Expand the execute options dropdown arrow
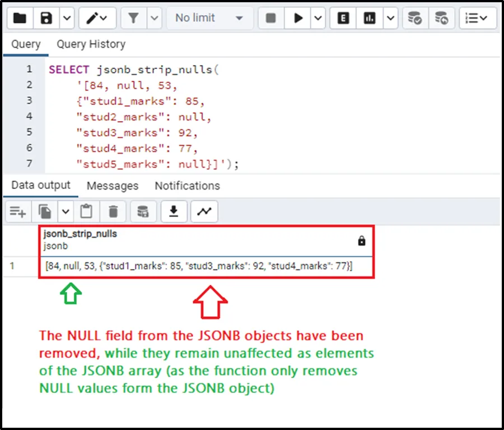This screenshot has height=430, width=504. tap(318, 19)
